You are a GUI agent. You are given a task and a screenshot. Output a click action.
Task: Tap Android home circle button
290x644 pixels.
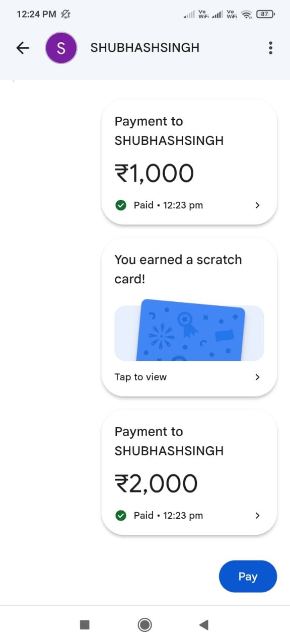pos(145,625)
